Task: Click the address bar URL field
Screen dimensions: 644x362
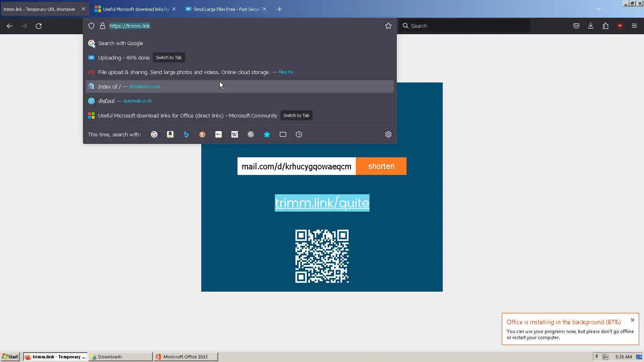Action: pos(246,26)
